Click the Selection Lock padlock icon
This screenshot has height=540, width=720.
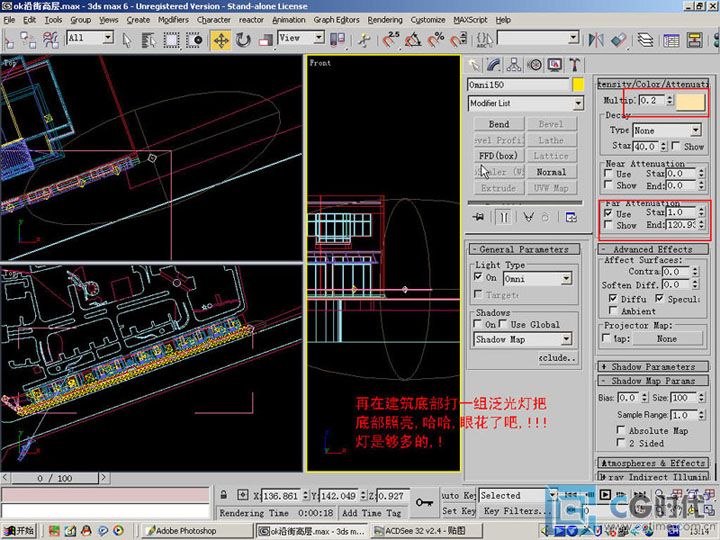(224, 495)
